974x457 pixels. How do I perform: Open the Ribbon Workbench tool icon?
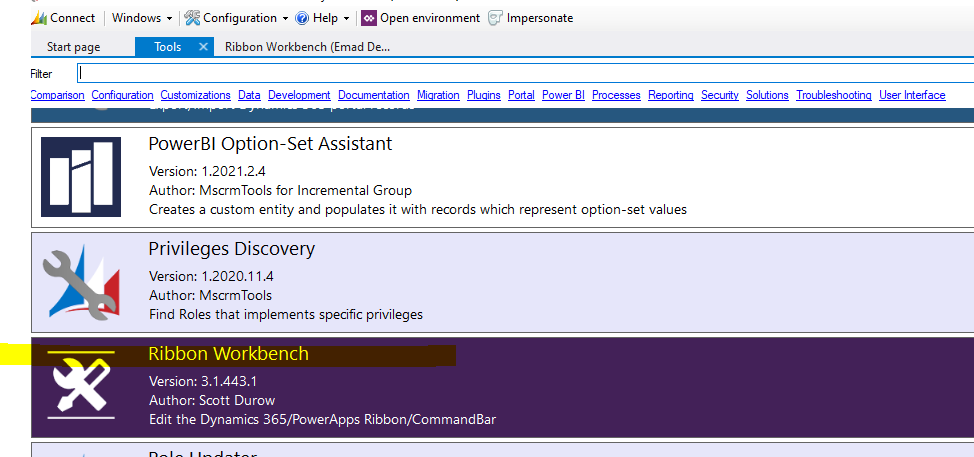(81, 386)
